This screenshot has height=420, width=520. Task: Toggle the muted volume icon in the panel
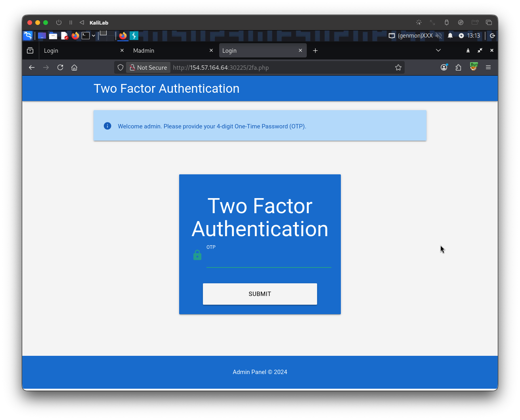click(439, 36)
